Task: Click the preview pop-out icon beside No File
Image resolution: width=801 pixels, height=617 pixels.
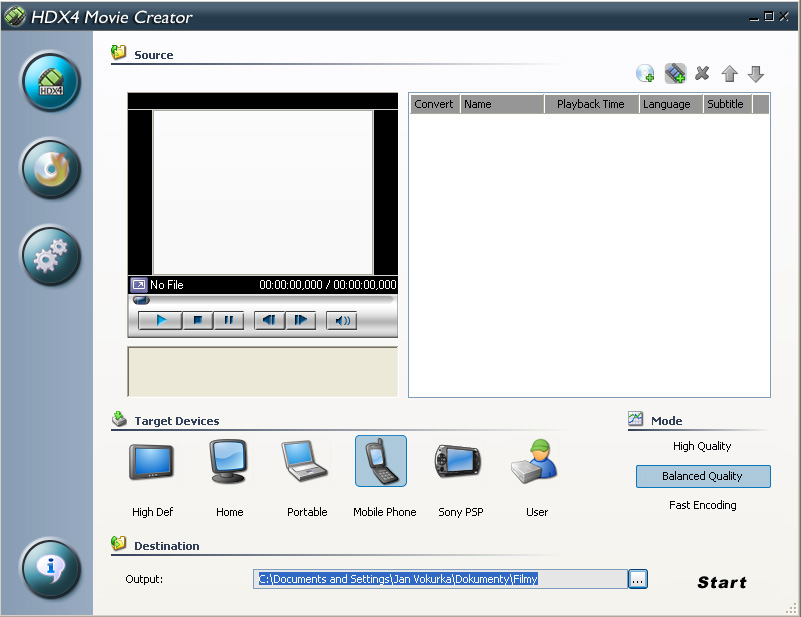Action: 138,284
